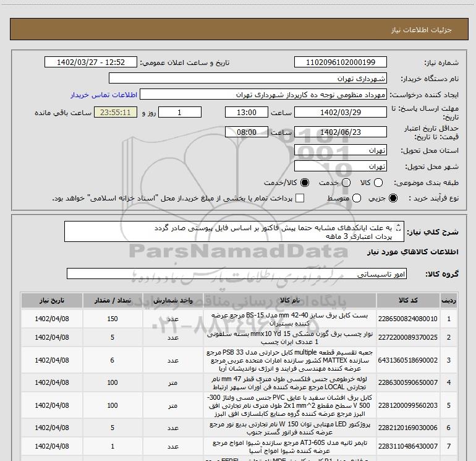
Task: Click the price validity hour field 08:00
Action: pos(247,132)
